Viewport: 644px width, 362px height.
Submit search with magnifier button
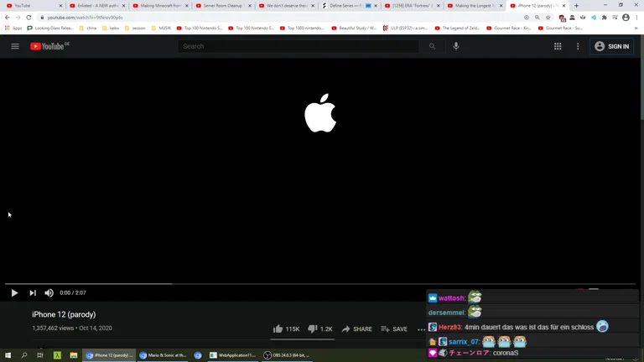432,46
